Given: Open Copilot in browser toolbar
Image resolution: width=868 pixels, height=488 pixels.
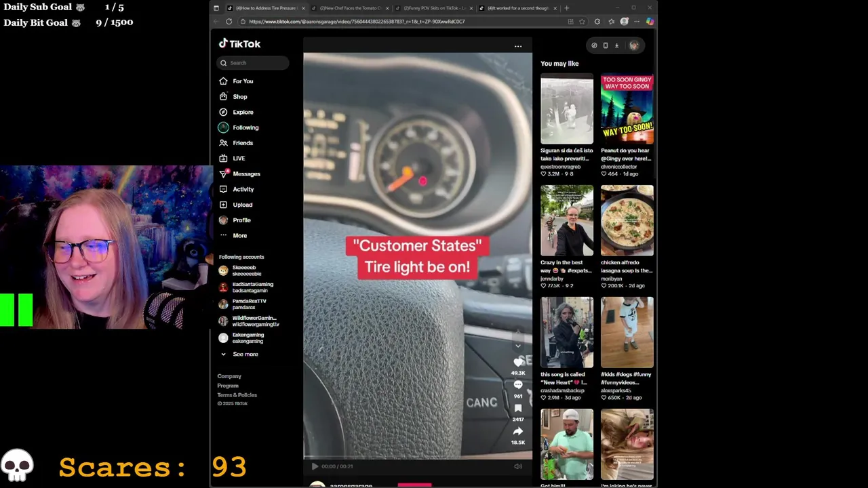Looking at the screenshot, I should click(x=650, y=22).
